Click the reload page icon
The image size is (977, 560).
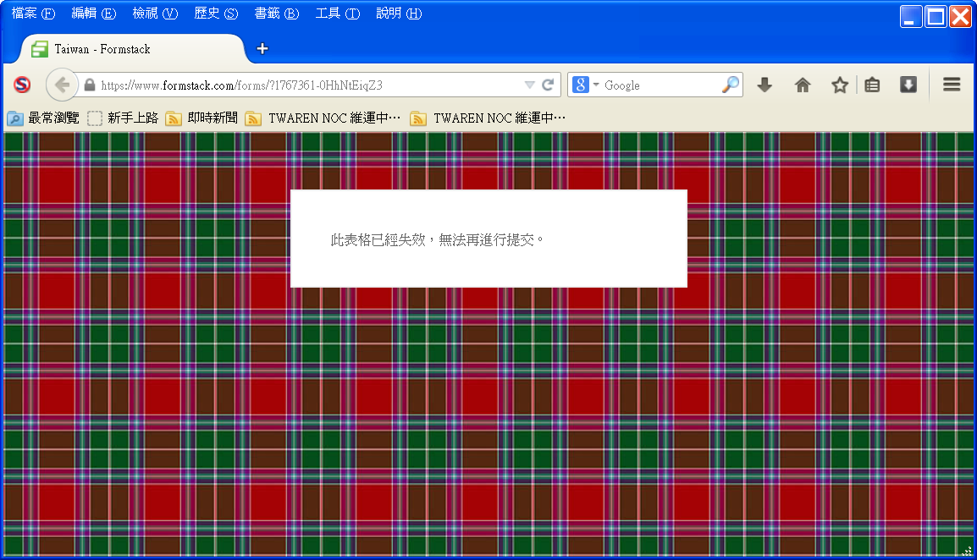[548, 85]
